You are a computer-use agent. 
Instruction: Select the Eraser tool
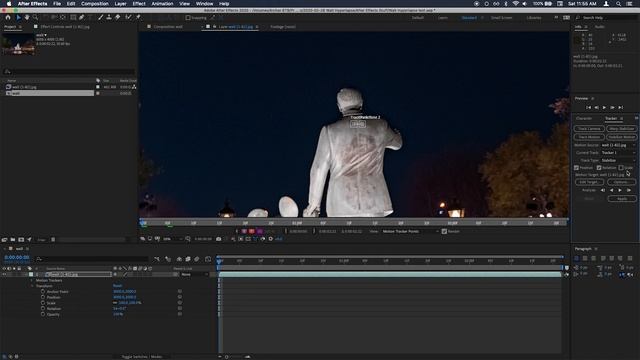click(x=118, y=18)
